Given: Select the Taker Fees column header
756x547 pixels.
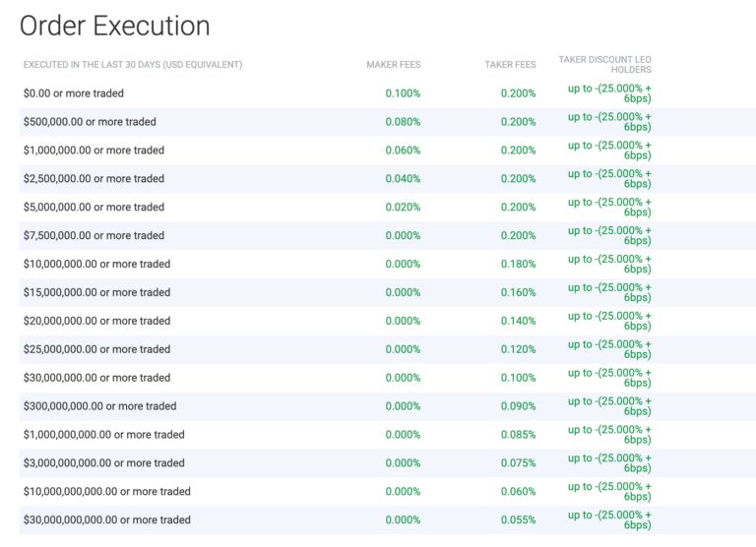Looking at the screenshot, I should pyautogui.click(x=510, y=65).
